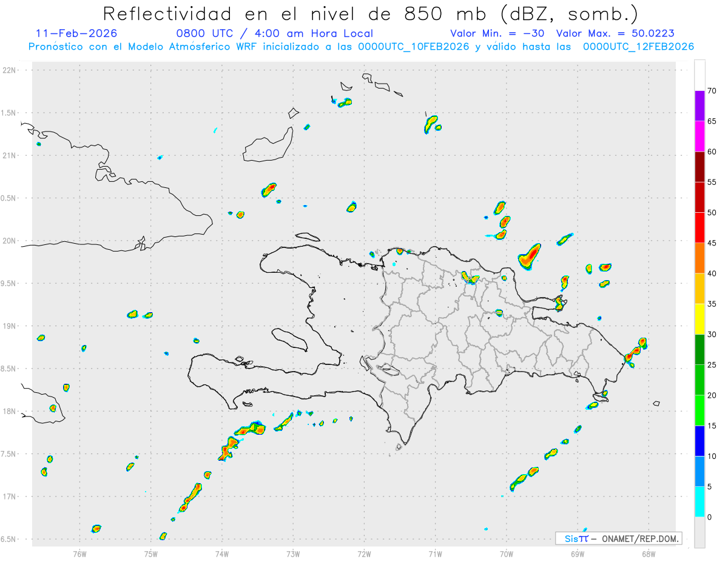Click the '73W' longitude label
Image resolution: width=728 pixels, height=562 pixels.
293,553
